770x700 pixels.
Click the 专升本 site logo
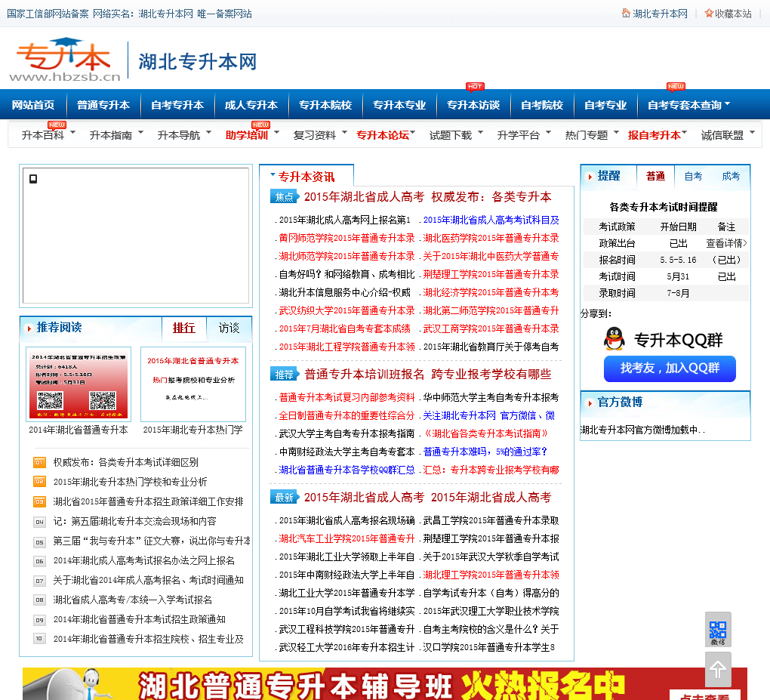(x=65, y=60)
